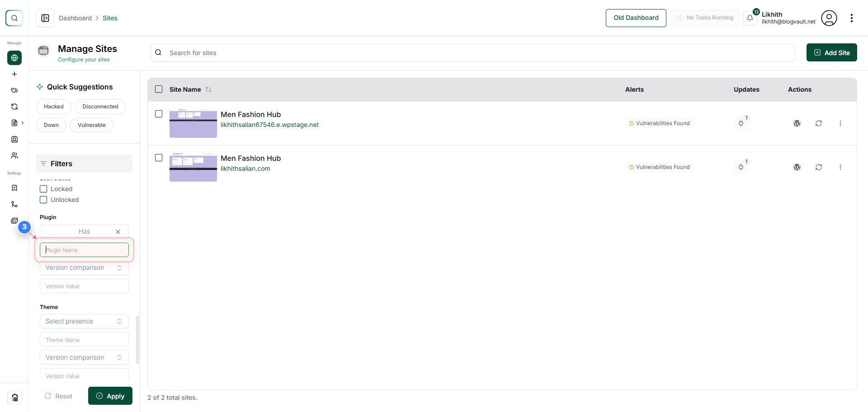Click the Add Site button
Viewport: 868px width, 412px height.
pyautogui.click(x=831, y=52)
